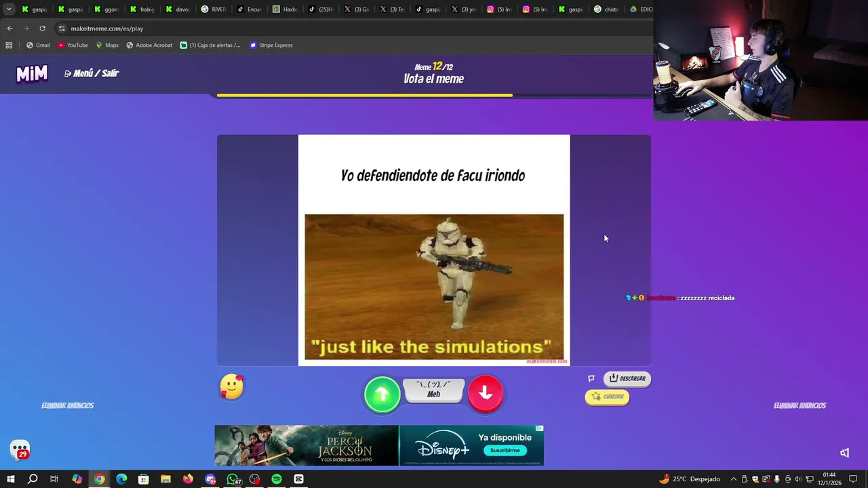The width and height of the screenshot is (868, 488).
Task: Upvote the meme with green arrow
Action: [x=382, y=394]
